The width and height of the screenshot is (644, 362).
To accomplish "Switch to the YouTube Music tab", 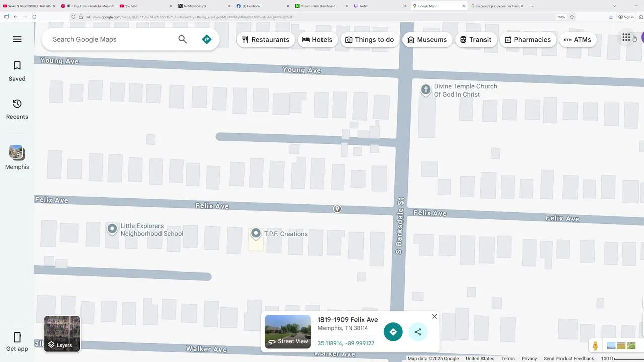I will [87, 6].
